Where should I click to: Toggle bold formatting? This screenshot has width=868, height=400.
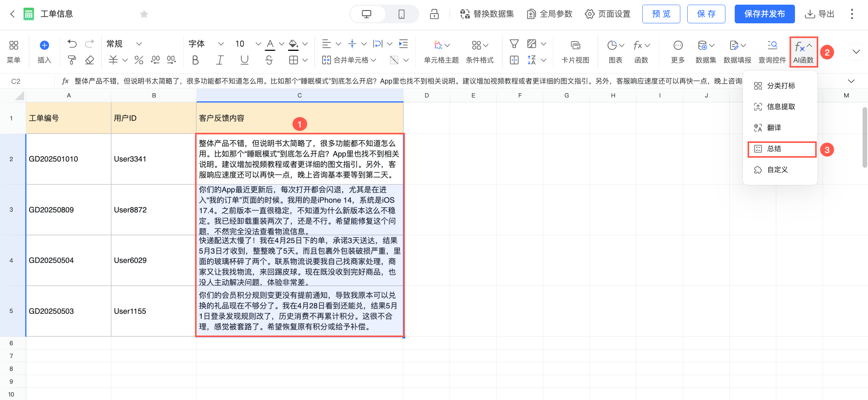pos(195,60)
